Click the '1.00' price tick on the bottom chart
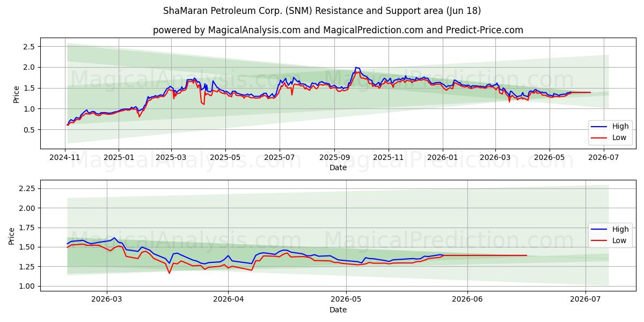 (x=27, y=286)
